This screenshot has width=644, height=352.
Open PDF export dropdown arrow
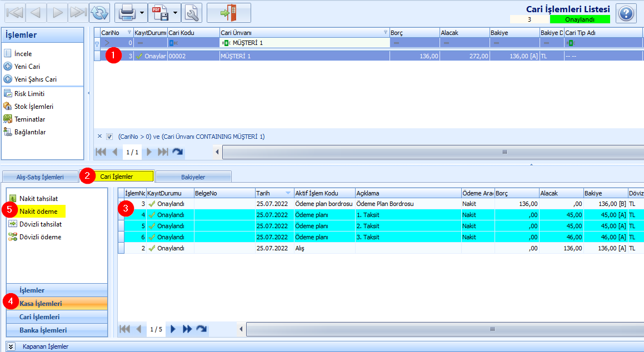tap(176, 13)
